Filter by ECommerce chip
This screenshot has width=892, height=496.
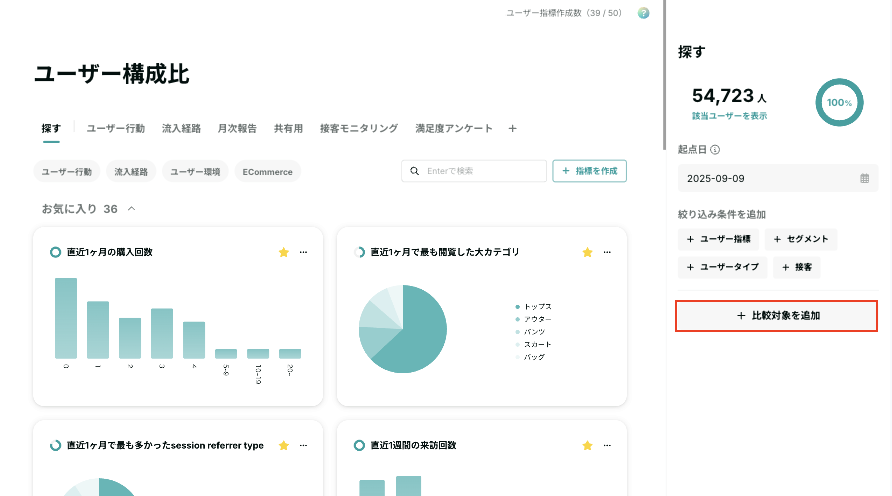pyautogui.click(x=267, y=172)
